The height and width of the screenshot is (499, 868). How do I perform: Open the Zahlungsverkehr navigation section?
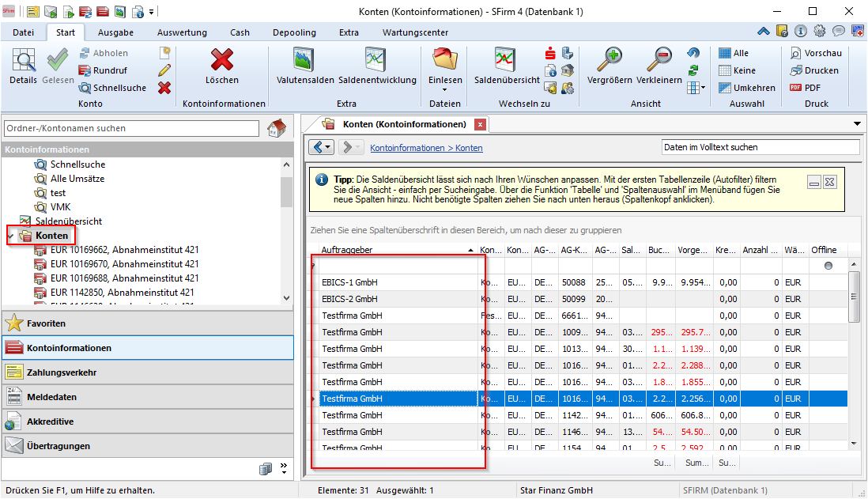(62, 372)
